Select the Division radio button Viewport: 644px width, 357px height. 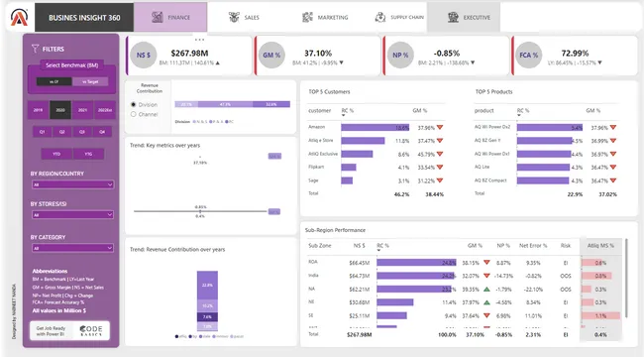133,104
